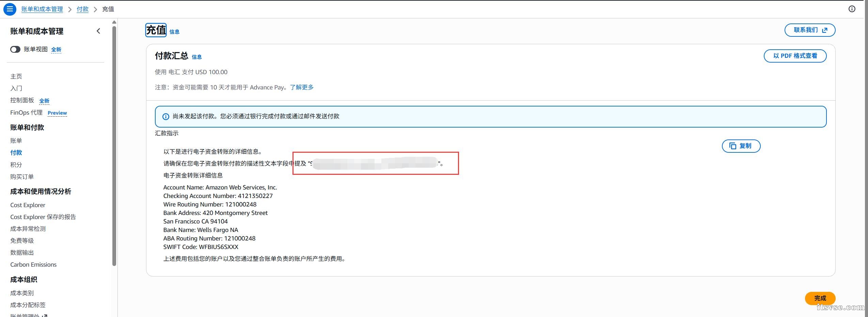The width and height of the screenshot is (868, 317).
Task: Select 付款 in the sidebar
Action: tap(16, 153)
